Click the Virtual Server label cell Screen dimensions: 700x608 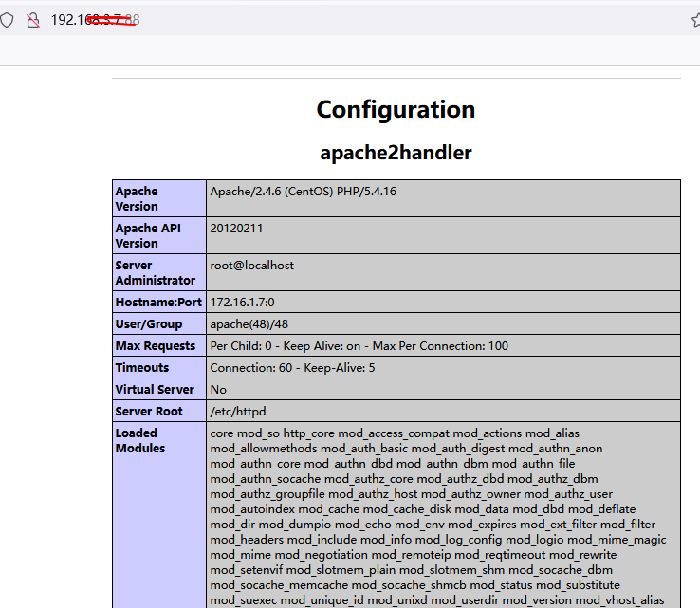[159, 390]
